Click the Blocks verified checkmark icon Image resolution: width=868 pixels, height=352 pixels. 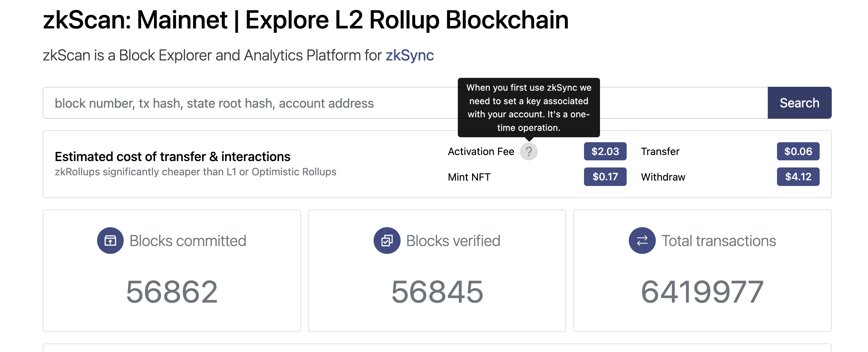tap(387, 241)
